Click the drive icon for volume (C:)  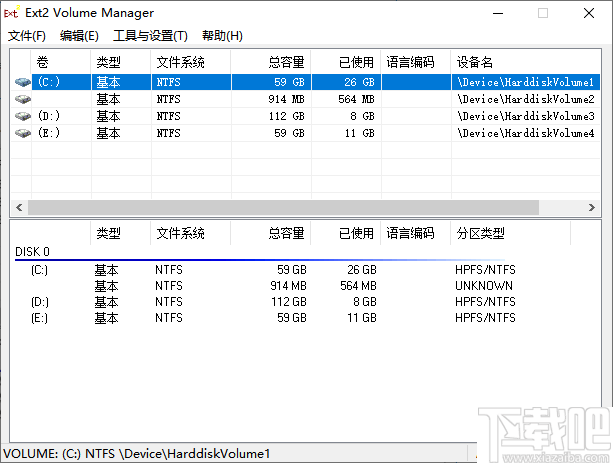tap(23, 82)
